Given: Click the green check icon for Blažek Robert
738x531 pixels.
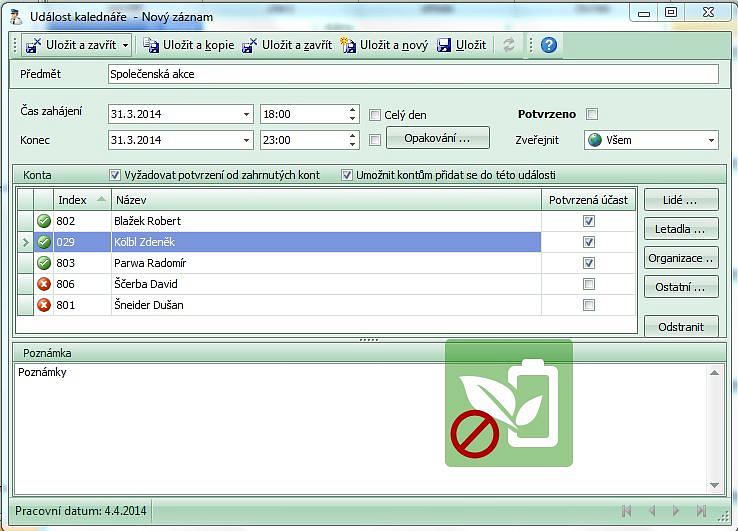Looking at the screenshot, I should pos(44,221).
